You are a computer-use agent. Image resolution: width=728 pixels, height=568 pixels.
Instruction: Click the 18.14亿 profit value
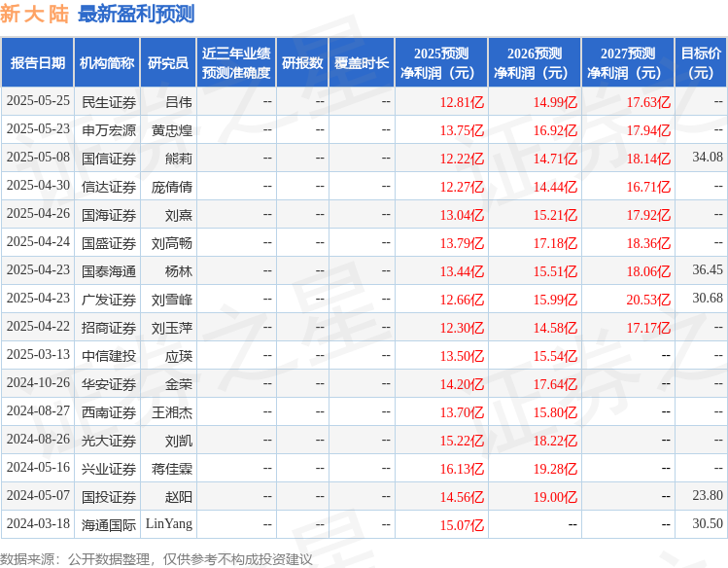point(648,159)
